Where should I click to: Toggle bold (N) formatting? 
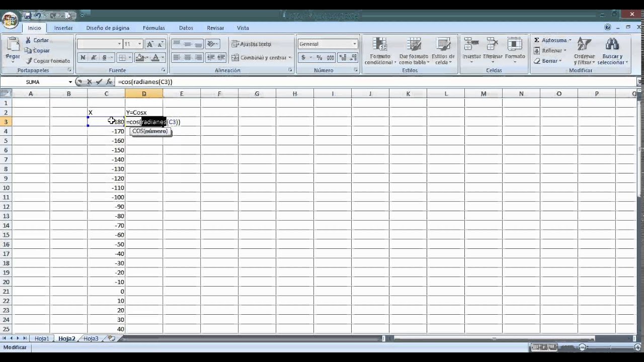coord(83,58)
